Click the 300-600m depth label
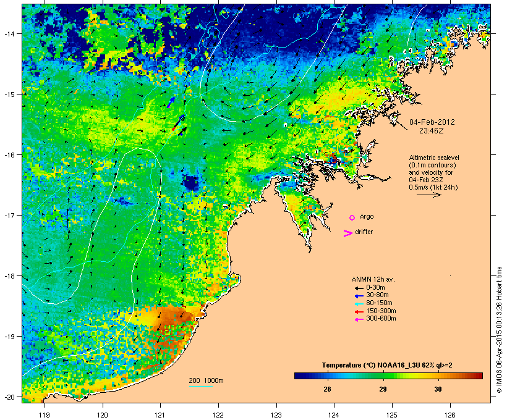The width and height of the screenshot is (507, 420). click(381, 319)
